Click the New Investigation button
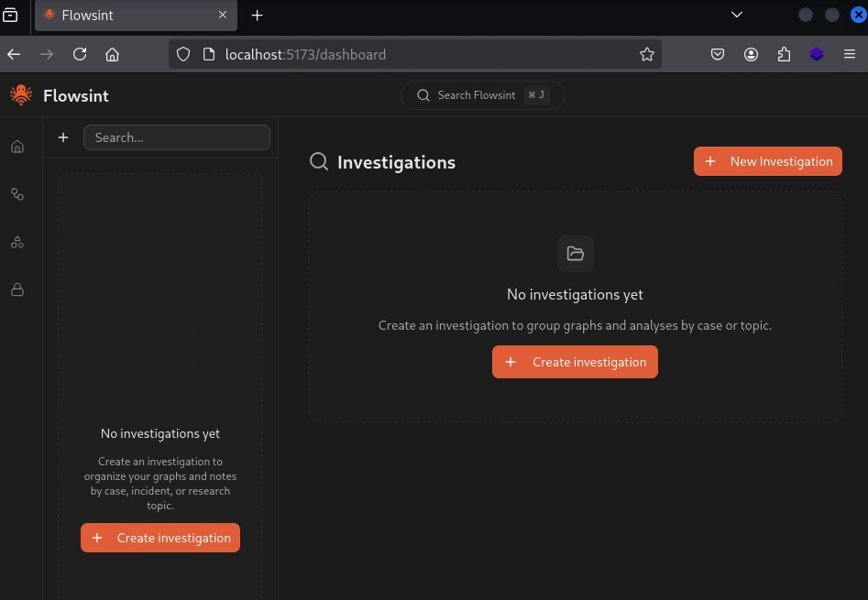Image resolution: width=868 pixels, height=600 pixels. coord(767,161)
